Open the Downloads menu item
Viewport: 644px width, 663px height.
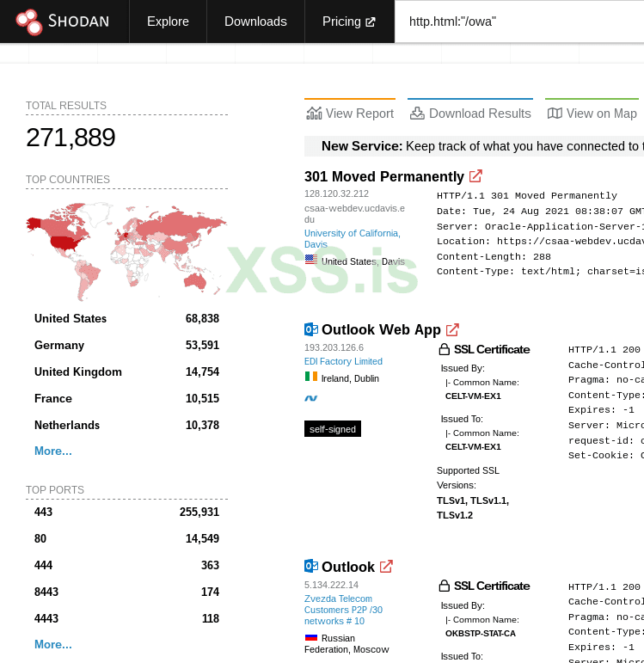(255, 21)
